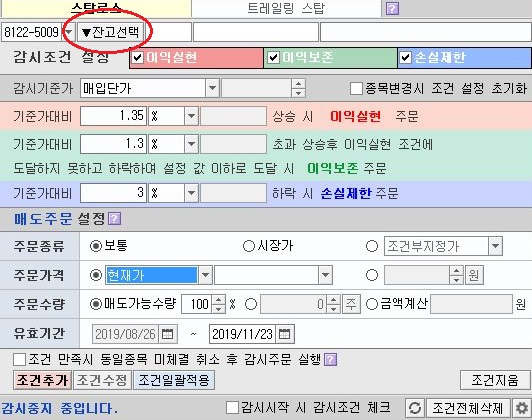Expand the account number 8122-5009 dropdown
The width and height of the screenshot is (532, 420).
[69, 32]
